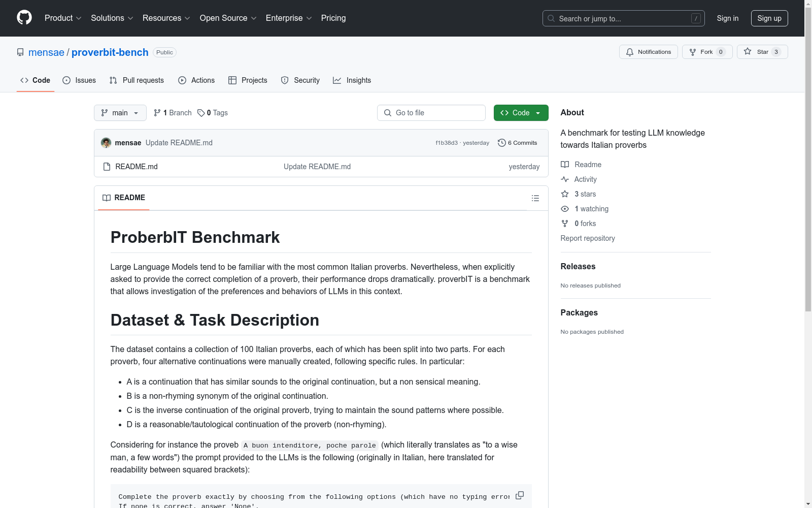This screenshot has height=508, width=812.
Task: Click the Update README.md commit message in header
Action: click(x=179, y=143)
